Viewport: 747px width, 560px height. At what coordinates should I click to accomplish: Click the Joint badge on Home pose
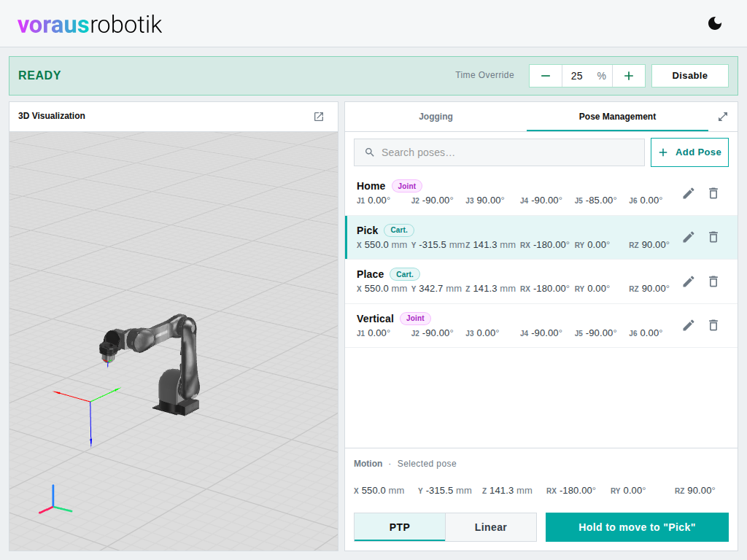[407, 186]
